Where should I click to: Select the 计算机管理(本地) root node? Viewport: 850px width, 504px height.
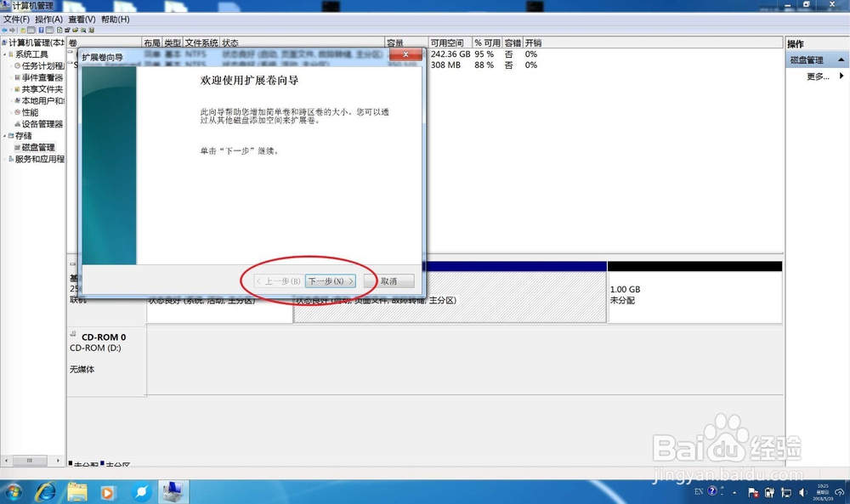click(x=36, y=42)
